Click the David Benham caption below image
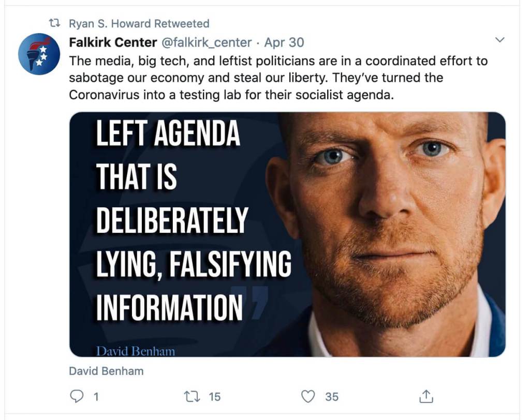 point(106,371)
